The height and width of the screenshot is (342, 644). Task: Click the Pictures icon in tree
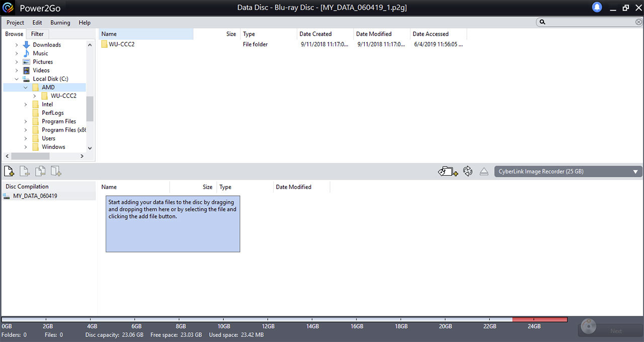click(27, 62)
